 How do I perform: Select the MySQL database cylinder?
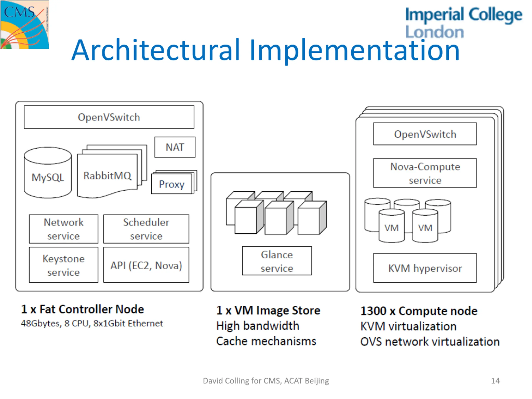tap(48, 173)
